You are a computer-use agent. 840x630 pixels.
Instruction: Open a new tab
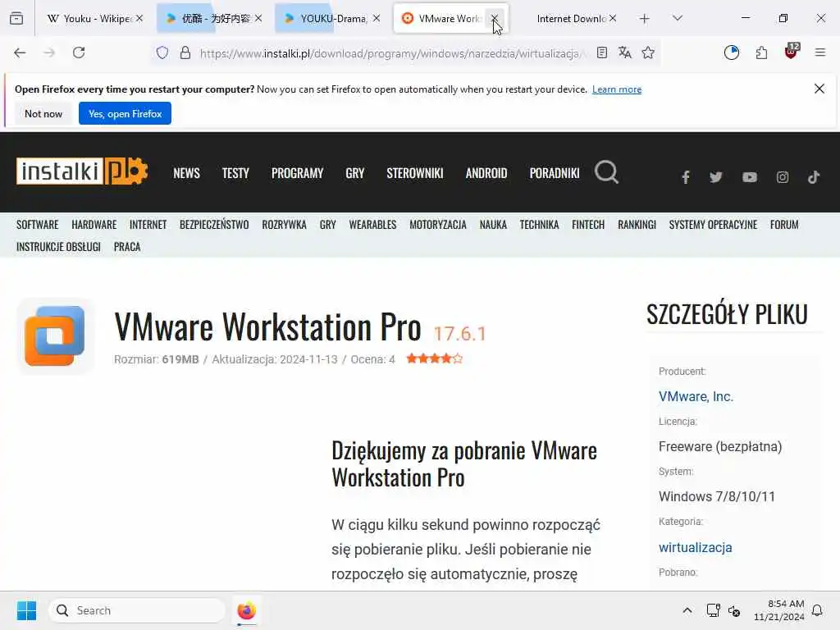[645, 19]
